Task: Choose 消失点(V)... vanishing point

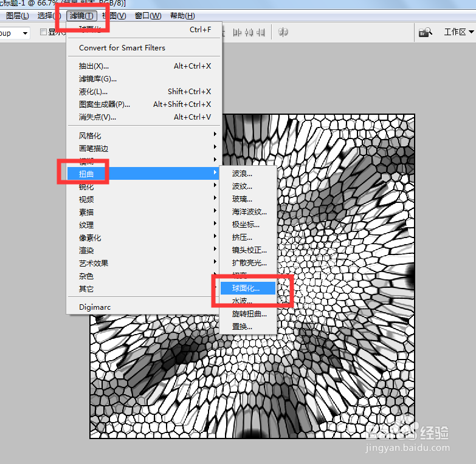Action: (x=144, y=117)
